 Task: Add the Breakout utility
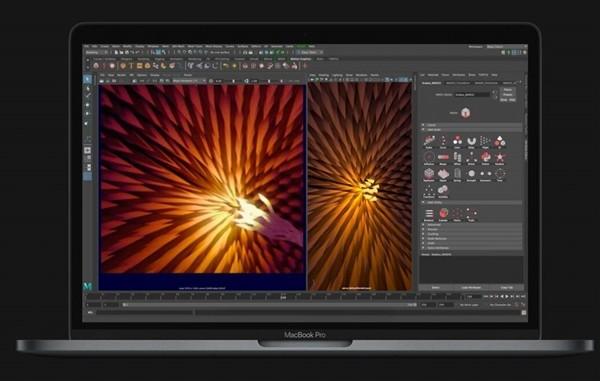point(429,214)
